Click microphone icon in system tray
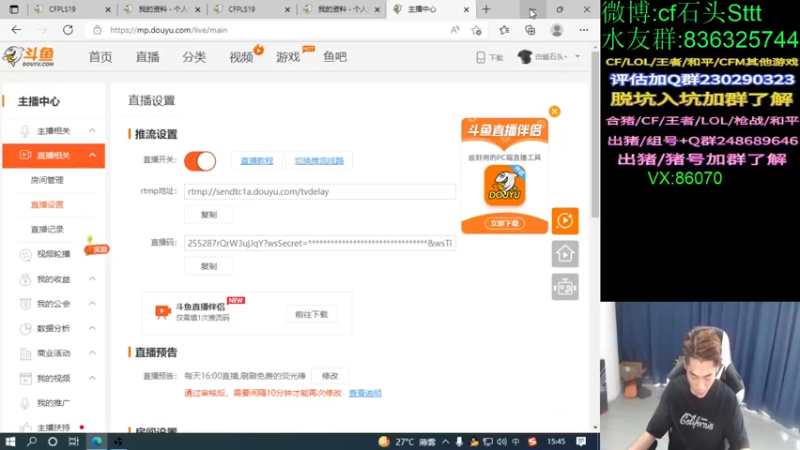The image size is (800, 450). 459,442
